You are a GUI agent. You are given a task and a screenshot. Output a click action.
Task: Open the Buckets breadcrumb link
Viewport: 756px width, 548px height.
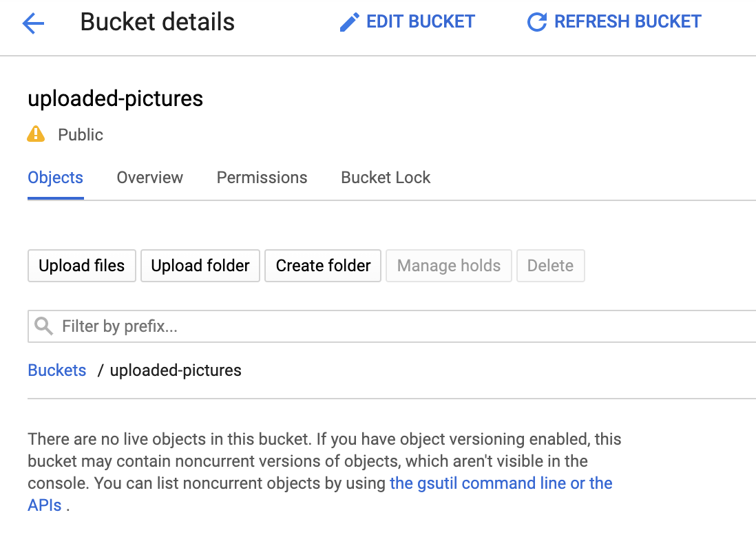[x=57, y=370]
